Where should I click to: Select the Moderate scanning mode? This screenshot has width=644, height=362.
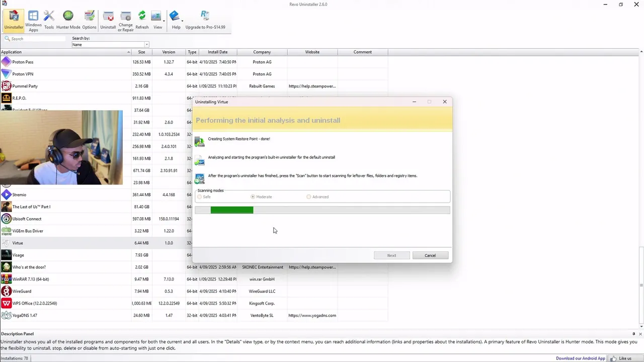click(253, 197)
